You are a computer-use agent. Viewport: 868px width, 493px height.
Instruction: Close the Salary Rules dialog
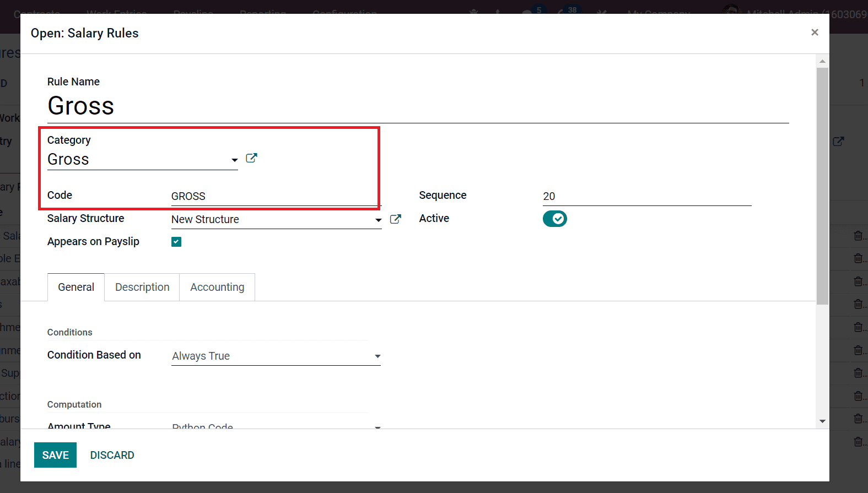coord(815,32)
